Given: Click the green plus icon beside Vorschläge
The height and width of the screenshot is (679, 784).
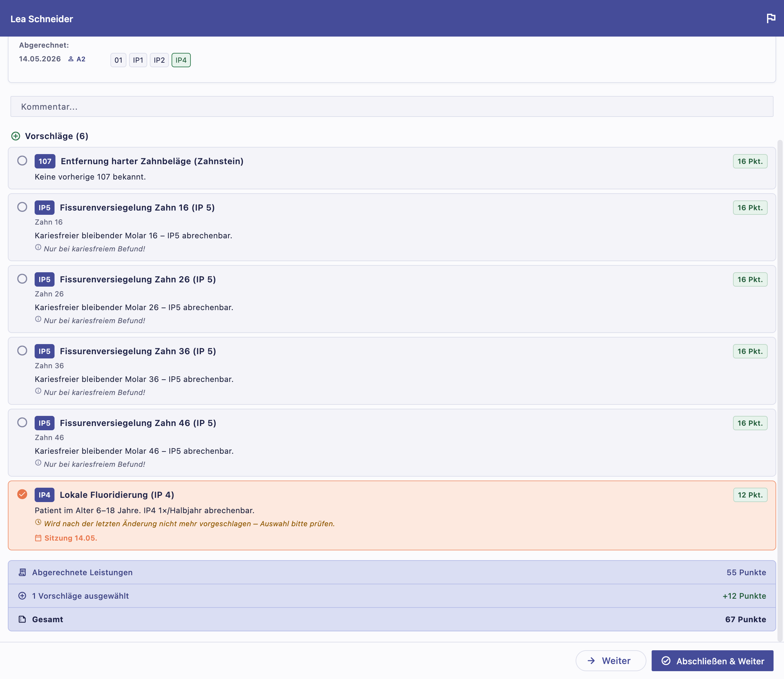Looking at the screenshot, I should 16,136.
